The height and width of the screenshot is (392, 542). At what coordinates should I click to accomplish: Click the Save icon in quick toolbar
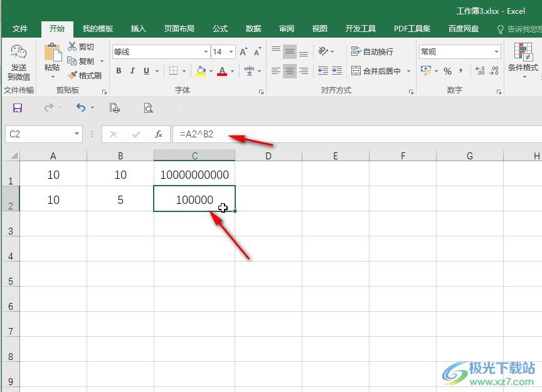point(18,109)
